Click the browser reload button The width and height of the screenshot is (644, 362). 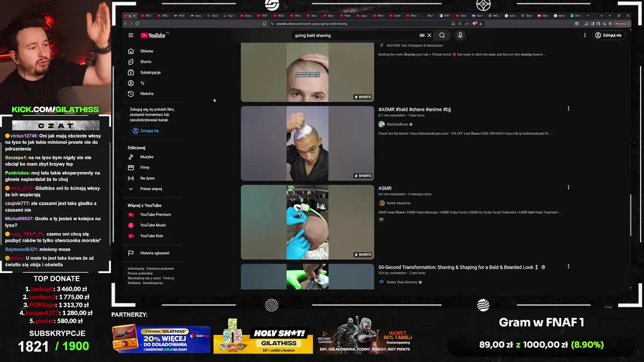pyautogui.click(x=137, y=24)
